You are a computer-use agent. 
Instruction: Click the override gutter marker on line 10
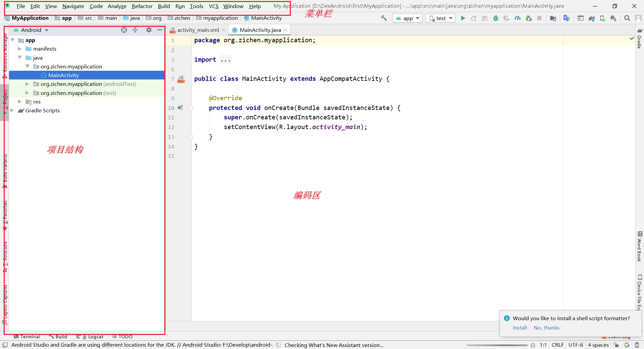tap(180, 108)
